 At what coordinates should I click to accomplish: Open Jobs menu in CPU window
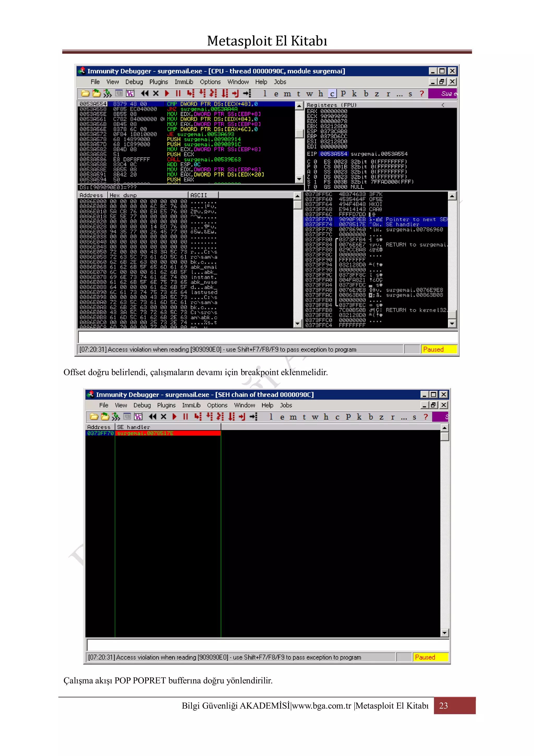[280, 82]
